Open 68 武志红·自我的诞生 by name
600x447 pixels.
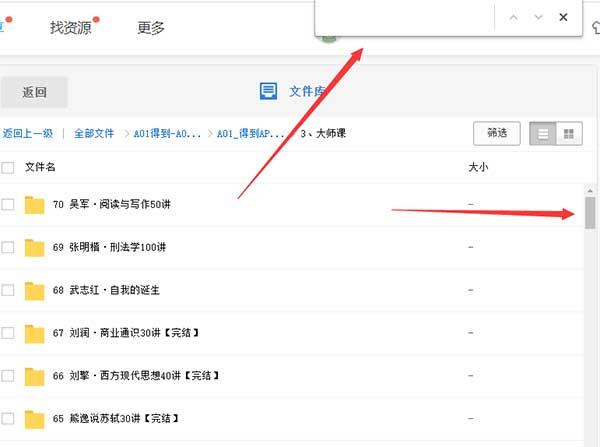coord(106,290)
